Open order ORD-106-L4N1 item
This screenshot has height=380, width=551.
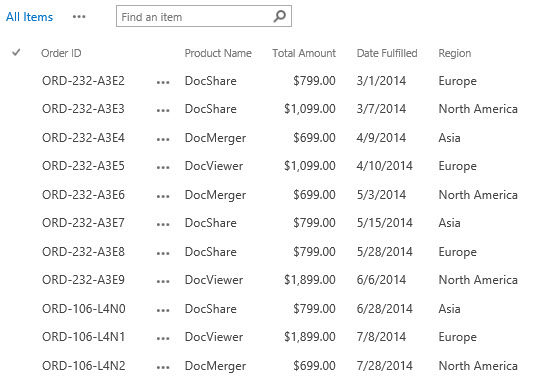click(84, 337)
